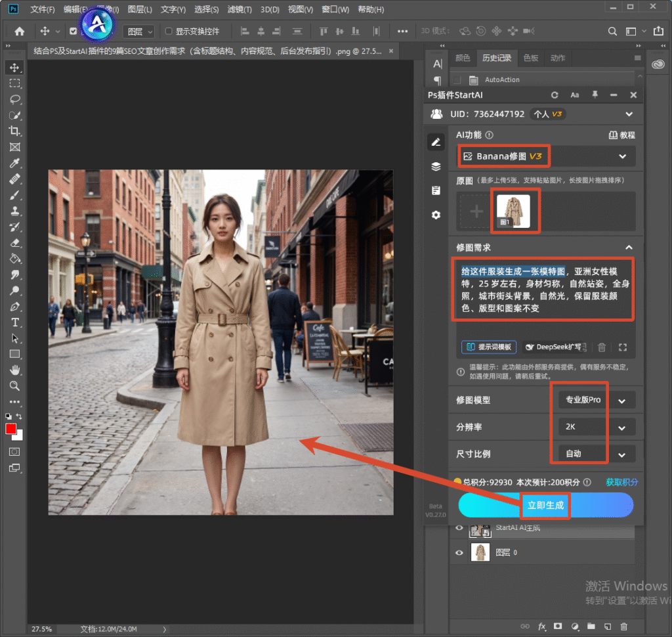
Task: Select the Pen tool
Action: coord(14,307)
